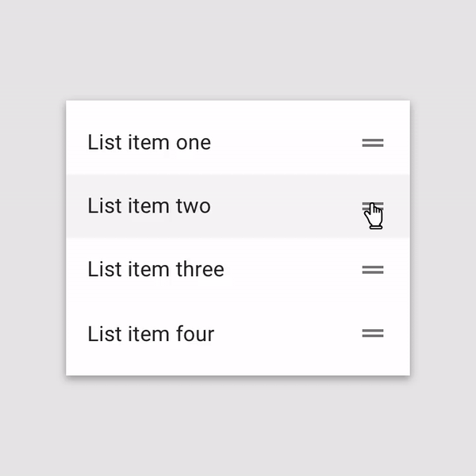
Task: Click the 'List item two' text label
Action: click(149, 205)
